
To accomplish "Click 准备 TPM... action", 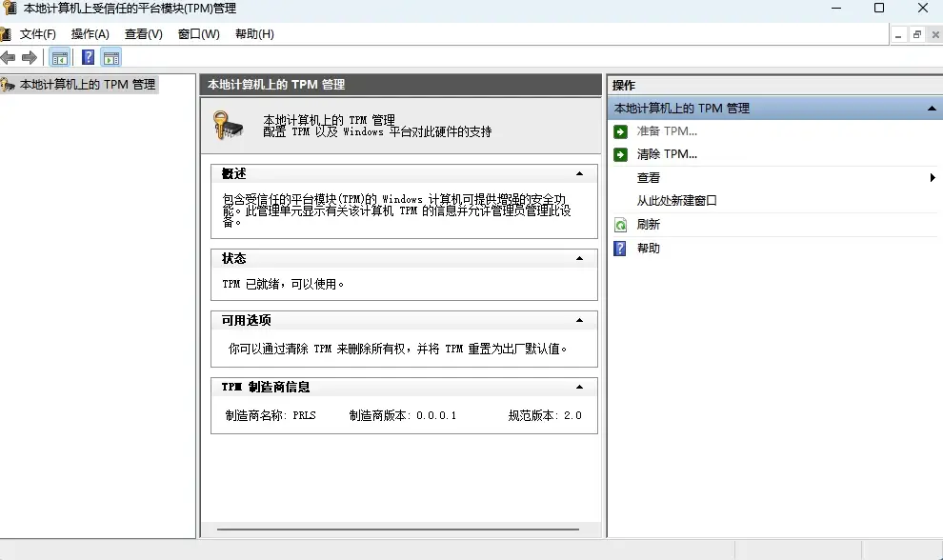I will 667,131.
